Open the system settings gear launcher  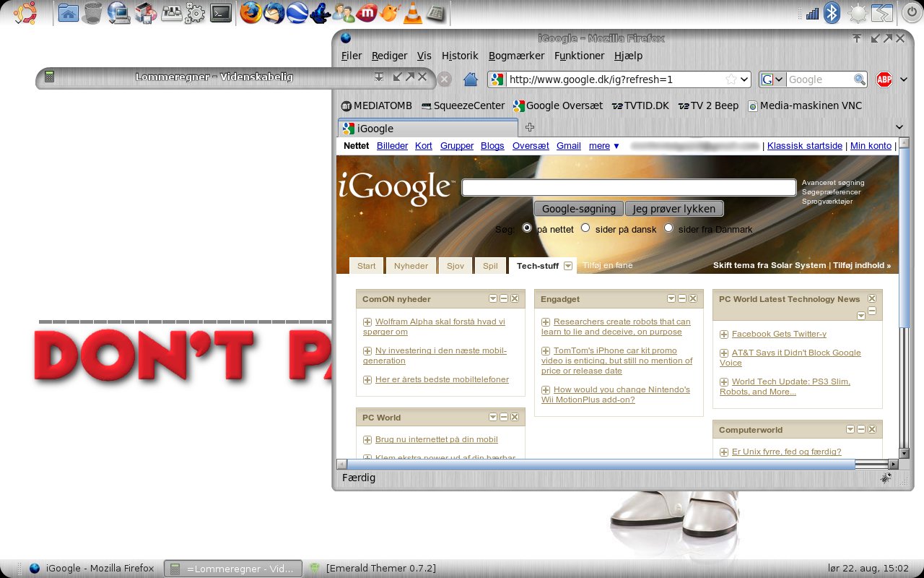click(195, 12)
